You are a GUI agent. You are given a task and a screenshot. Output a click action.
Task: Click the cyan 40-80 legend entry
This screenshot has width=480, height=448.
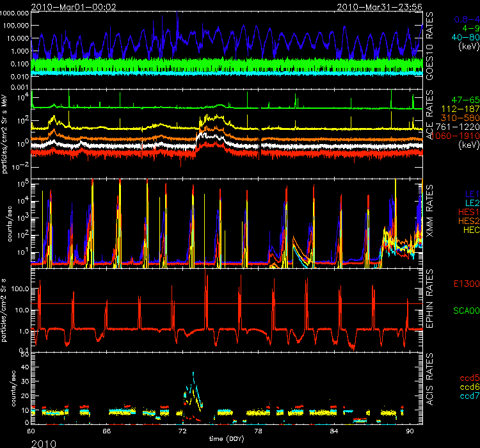[466, 37]
